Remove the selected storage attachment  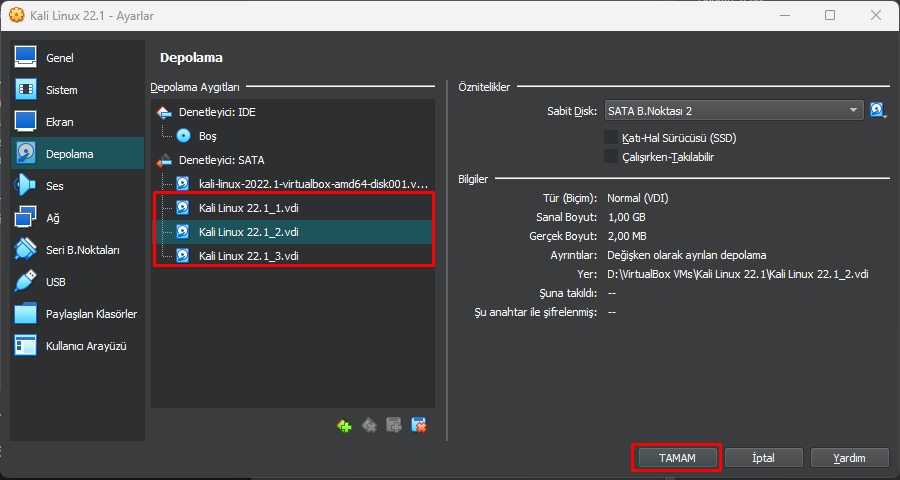coord(419,425)
